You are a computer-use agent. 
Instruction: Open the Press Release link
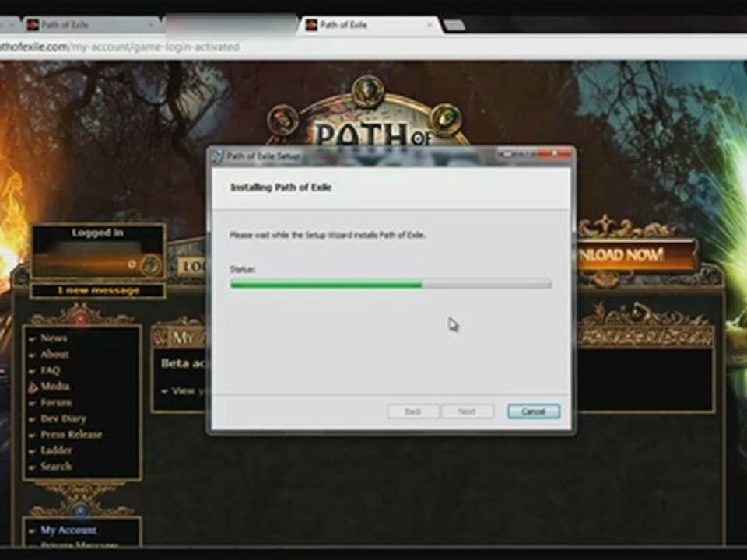[72, 434]
